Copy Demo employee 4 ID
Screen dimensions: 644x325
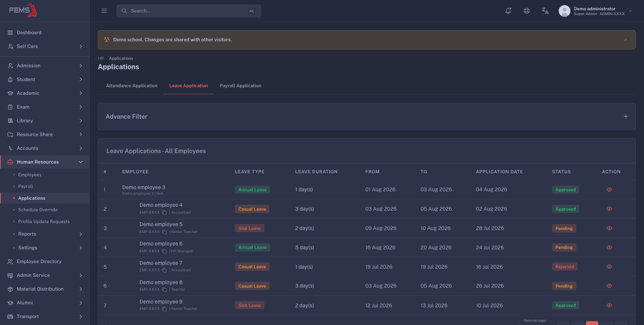point(164,212)
